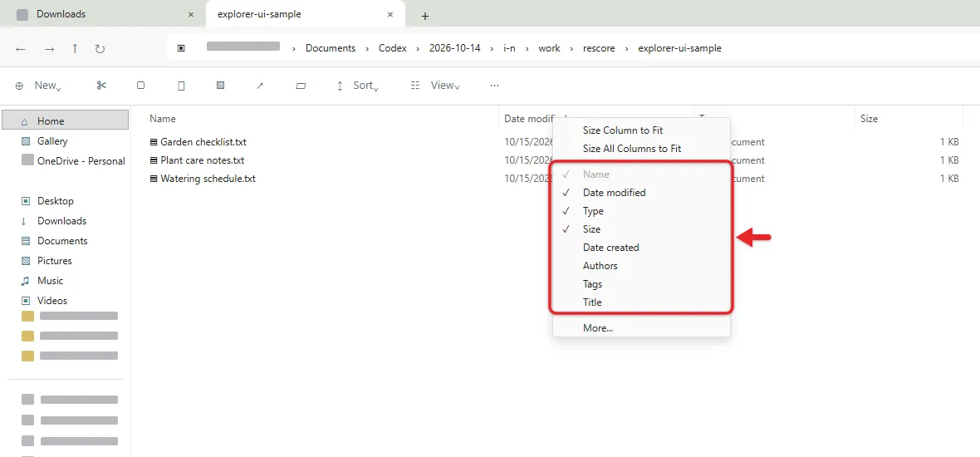Click the Share arrow icon

click(x=260, y=86)
